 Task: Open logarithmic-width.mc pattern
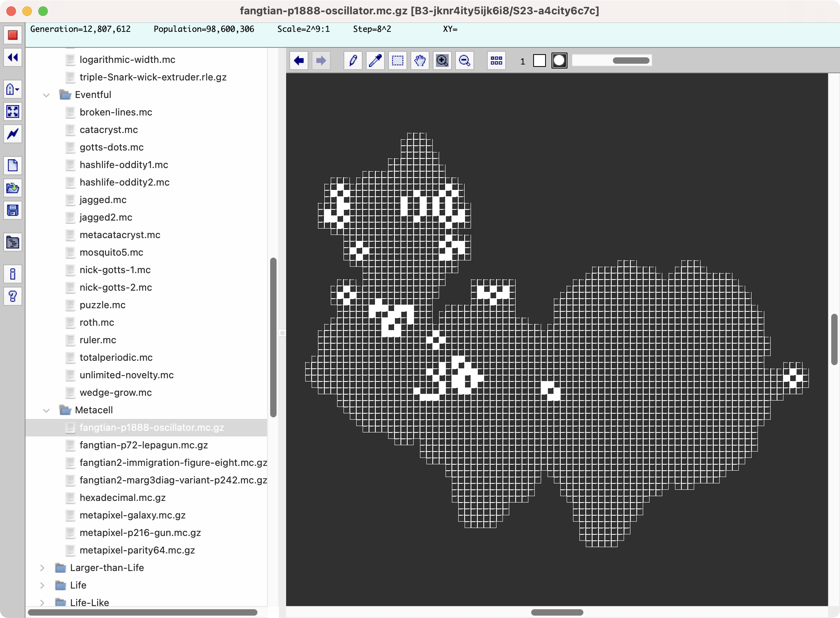click(x=127, y=60)
